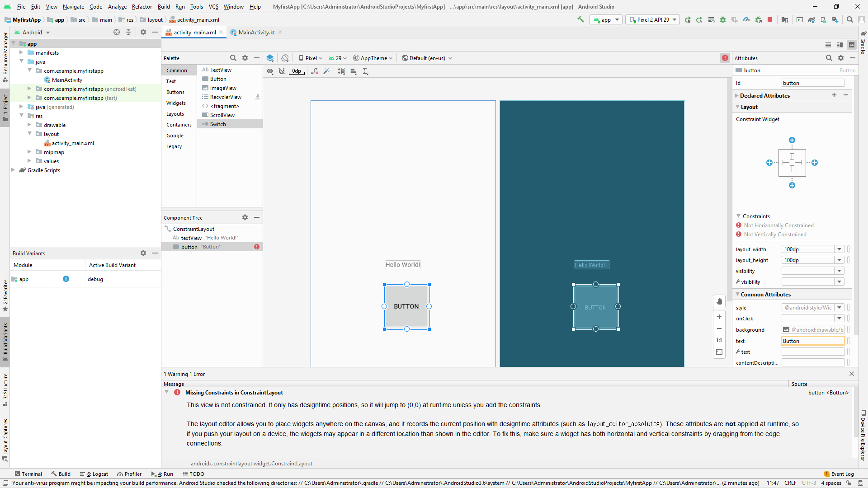Viewport: 868px width, 488px height.
Task: Click the Clear All Constraints icon
Action: point(315,71)
